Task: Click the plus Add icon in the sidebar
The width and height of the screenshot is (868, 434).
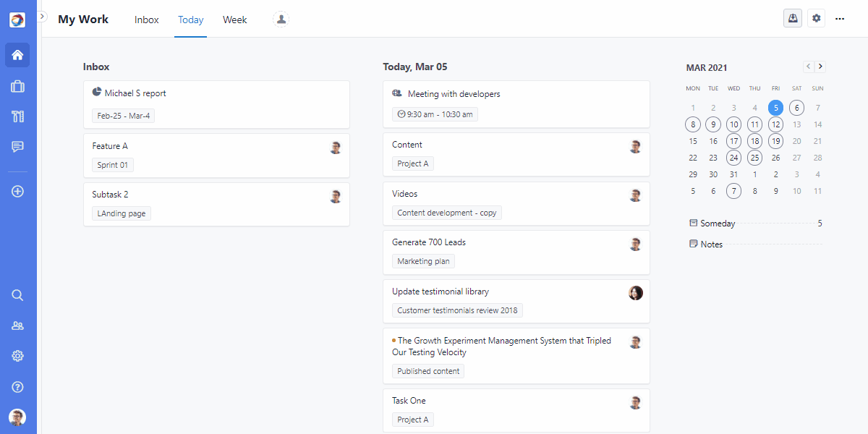Action: point(17,192)
